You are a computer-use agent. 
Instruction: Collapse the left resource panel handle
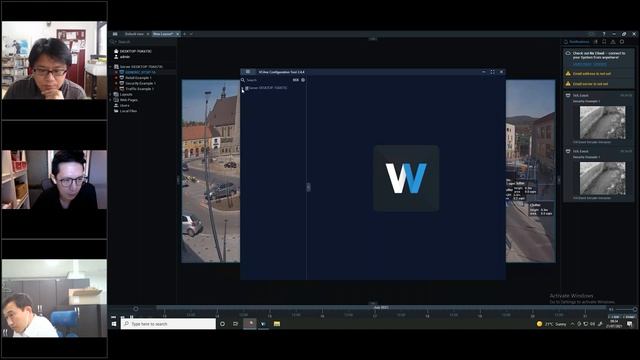coord(178,180)
